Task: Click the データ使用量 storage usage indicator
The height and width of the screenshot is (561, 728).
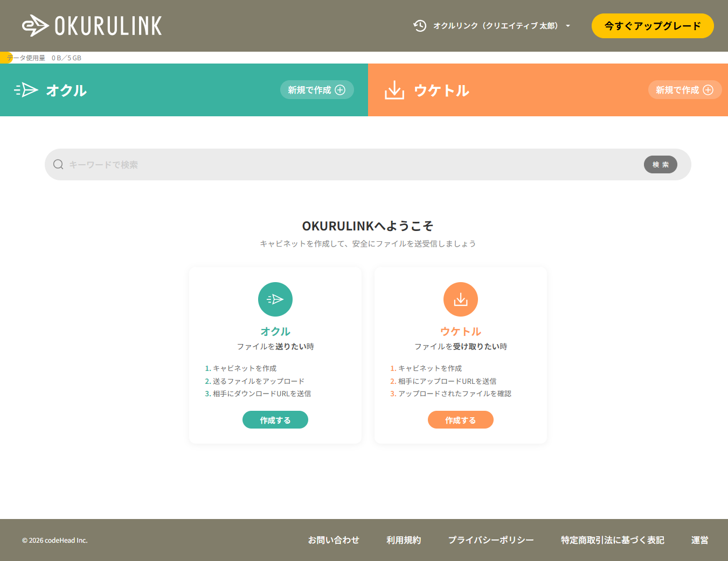Action: [43, 58]
